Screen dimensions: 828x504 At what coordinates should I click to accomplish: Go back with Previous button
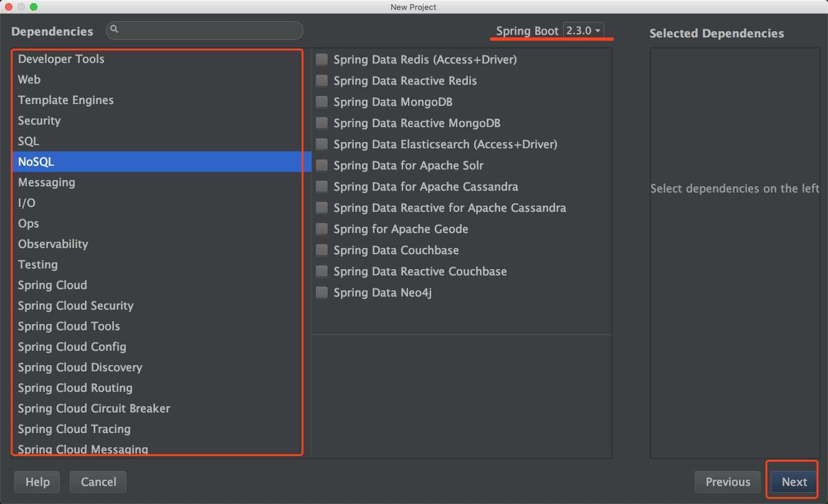pyautogui.click(x=728, y=482)
